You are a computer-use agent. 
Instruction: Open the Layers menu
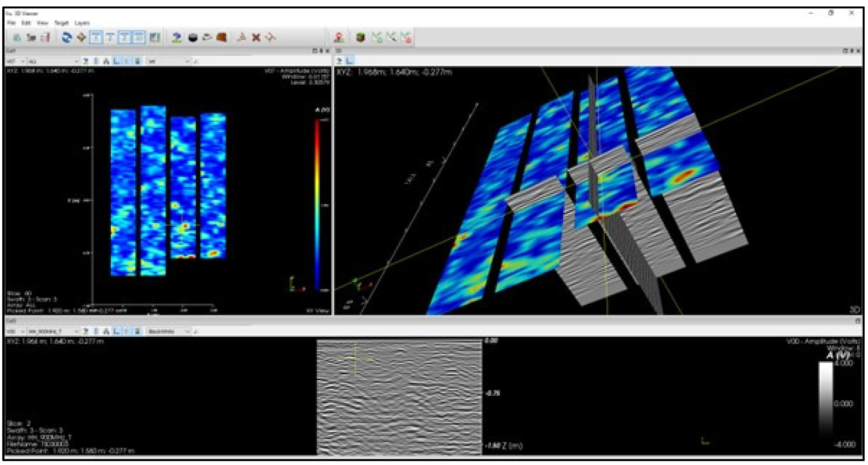82,23
